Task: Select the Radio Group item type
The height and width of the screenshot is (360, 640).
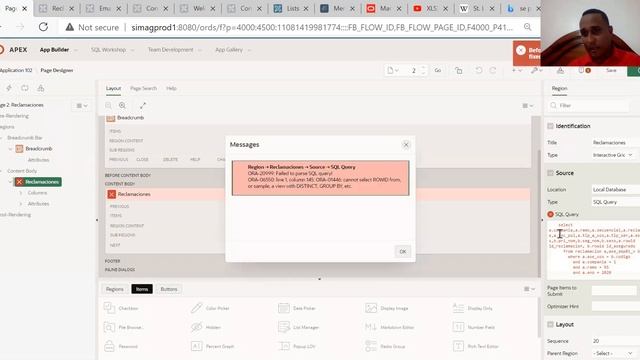Action: click(x=385, y=346)
